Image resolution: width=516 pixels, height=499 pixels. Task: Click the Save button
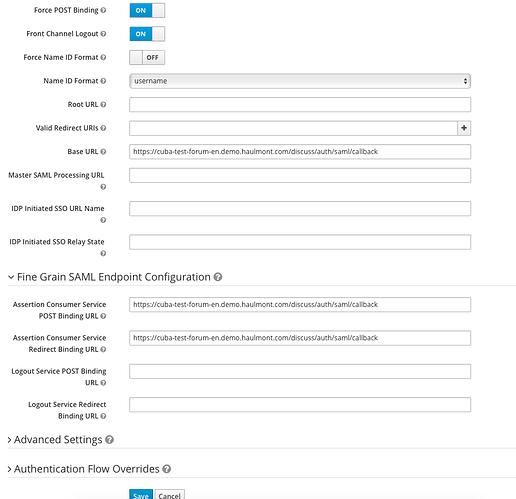pos(141,495)
